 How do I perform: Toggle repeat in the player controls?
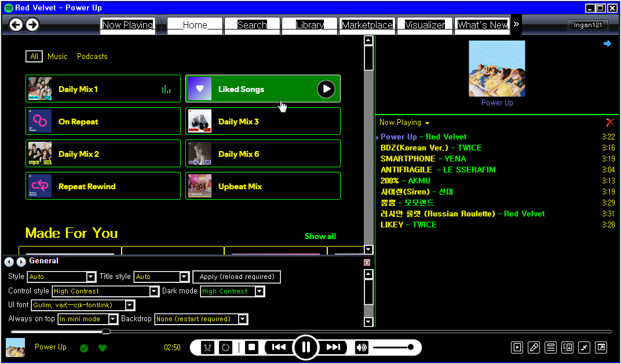pos(226,348)
